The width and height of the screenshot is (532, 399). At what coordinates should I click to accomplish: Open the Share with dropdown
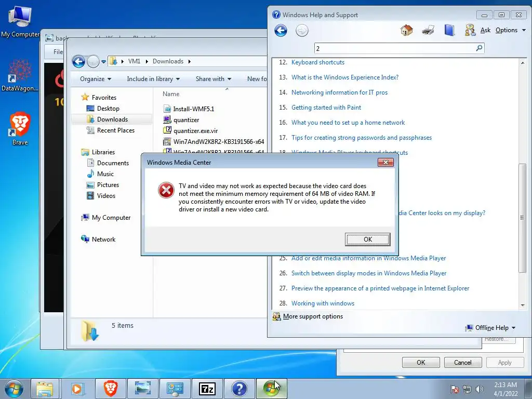click(213, 79)
